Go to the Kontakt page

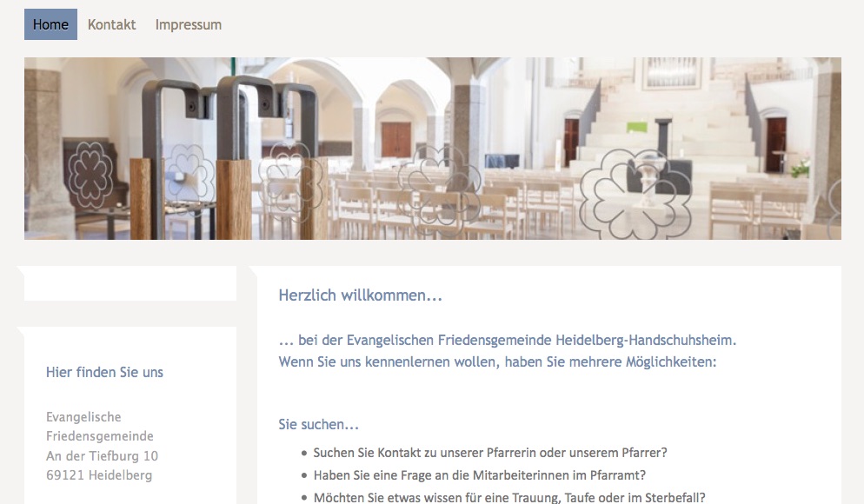(112, 25)
